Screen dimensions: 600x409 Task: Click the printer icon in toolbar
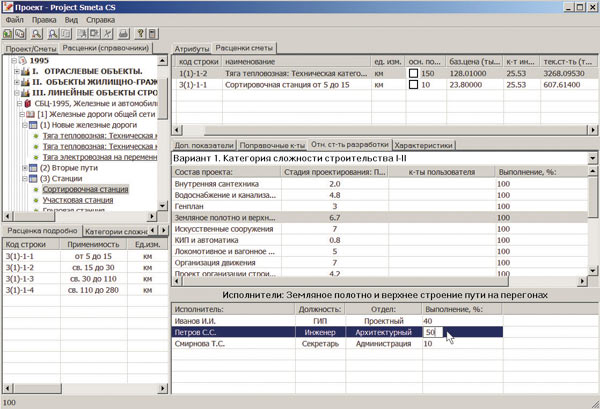click(123, 34)
